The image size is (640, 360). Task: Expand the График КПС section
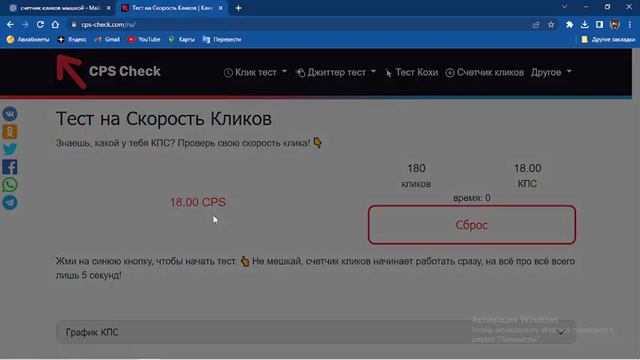point(316,332)
